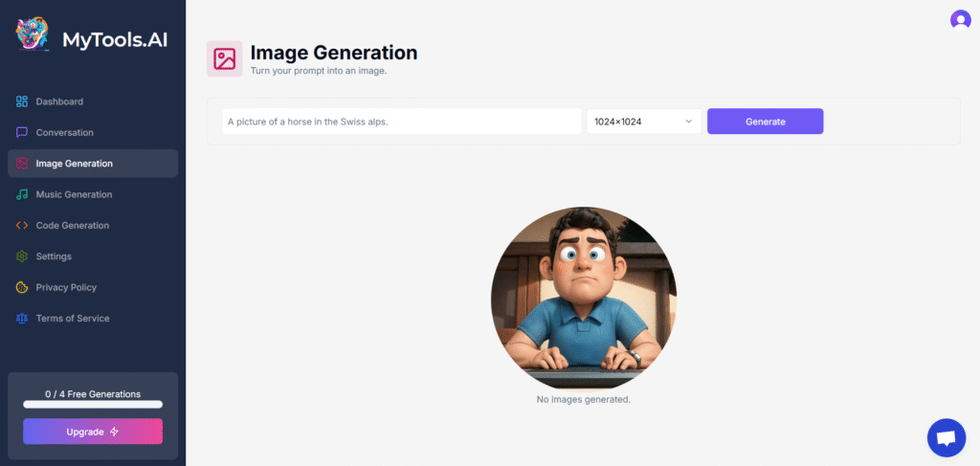Open the user profile avatar

pyautogui.click(x=960, y=20)
